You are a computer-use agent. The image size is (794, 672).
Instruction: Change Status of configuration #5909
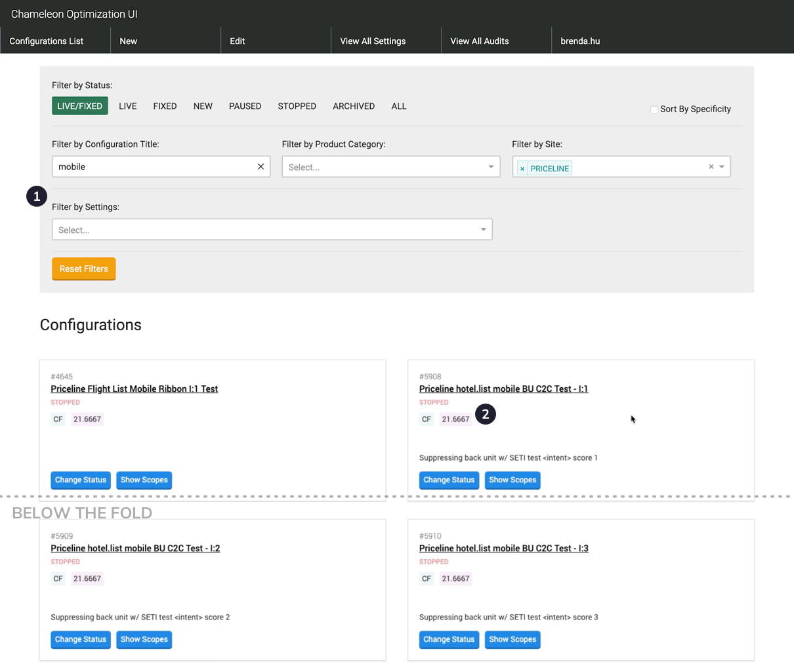81,639
